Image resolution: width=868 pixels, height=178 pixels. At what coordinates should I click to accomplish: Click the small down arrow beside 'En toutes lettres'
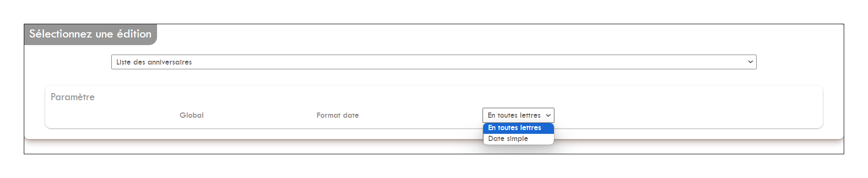(548, 115)
